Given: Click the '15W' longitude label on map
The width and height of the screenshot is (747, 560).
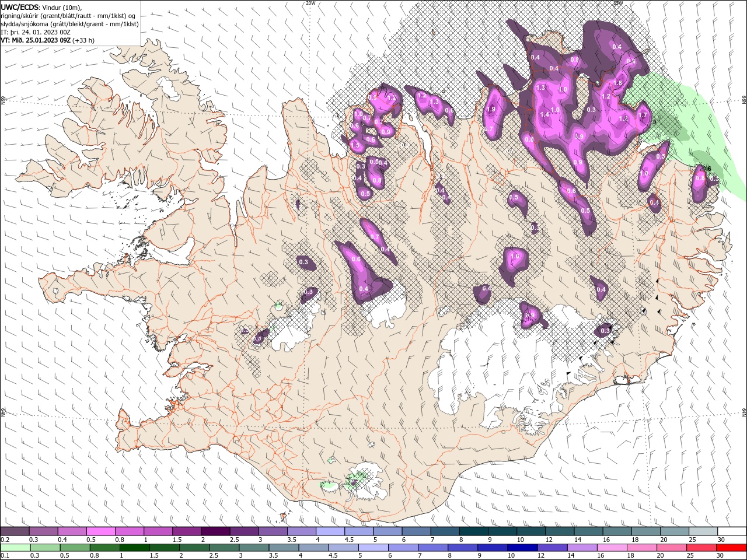Looking at the screenshot, I should (618, 3).
